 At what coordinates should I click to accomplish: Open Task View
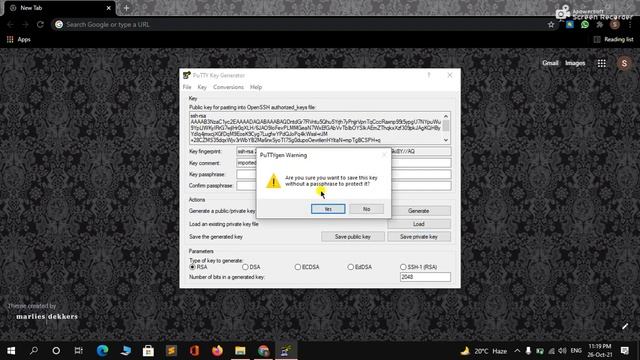[78, 351]
